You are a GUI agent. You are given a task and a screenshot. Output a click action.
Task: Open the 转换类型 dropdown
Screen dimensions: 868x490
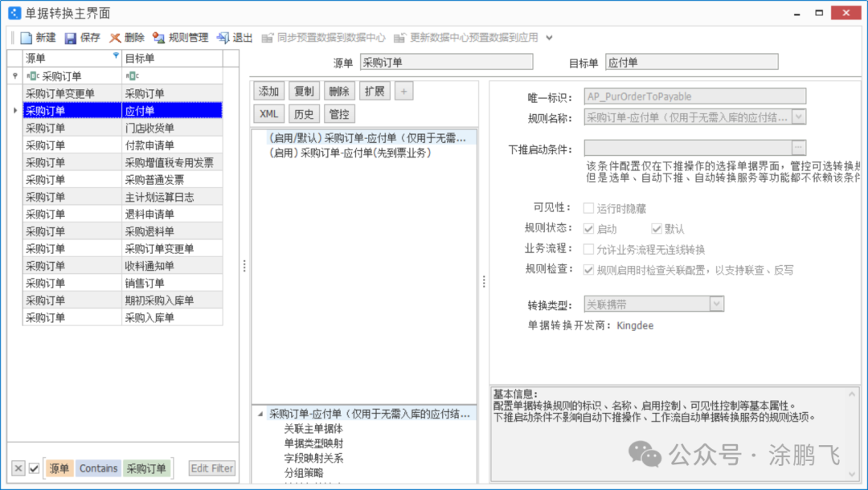pyautogui.click(x=716, y=304)
